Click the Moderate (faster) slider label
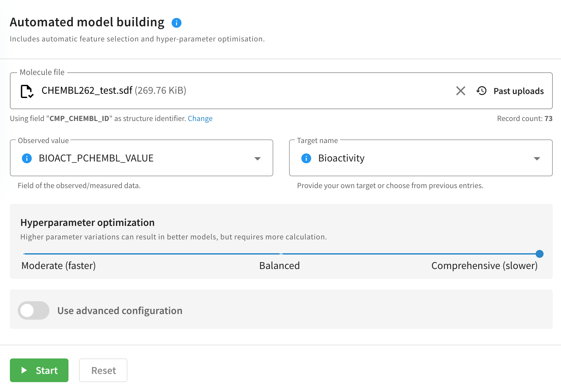Viewport: 561px width, 392px height. [x=59, y=265]
